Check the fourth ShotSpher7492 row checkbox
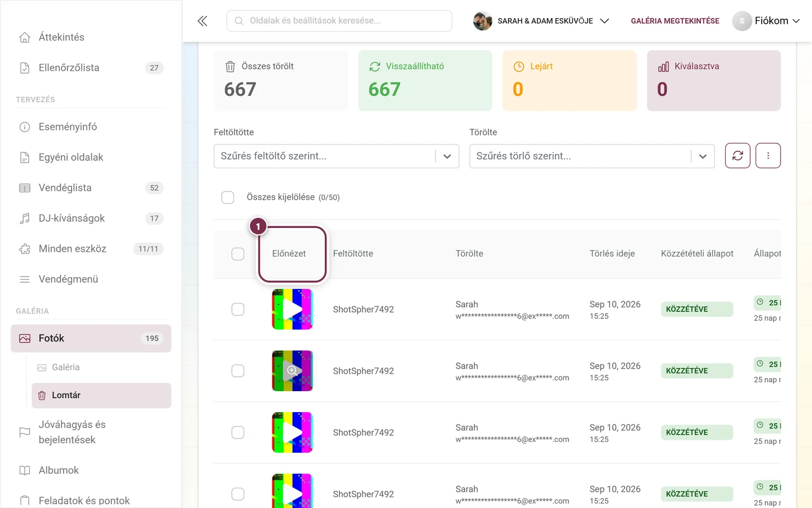 point(238,494)
